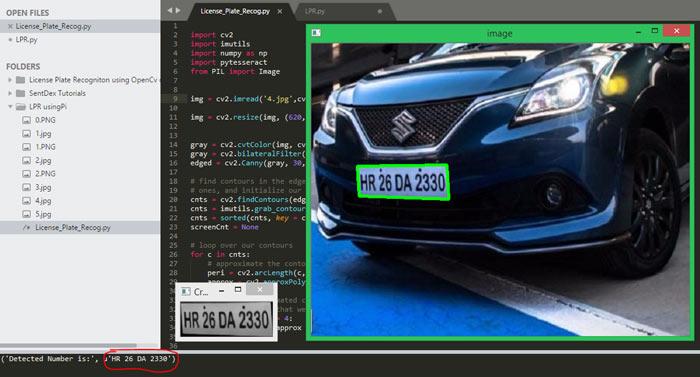700x377 pixels.
Task: Expand the SentDex Tutorials folder
Action: [10, 93]
